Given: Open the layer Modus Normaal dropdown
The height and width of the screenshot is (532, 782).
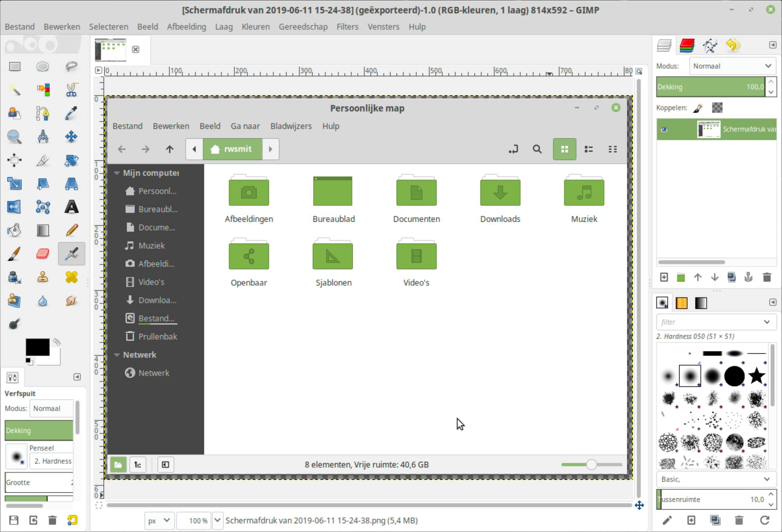Looking at the screenshot, I should [x=733, y=66].
